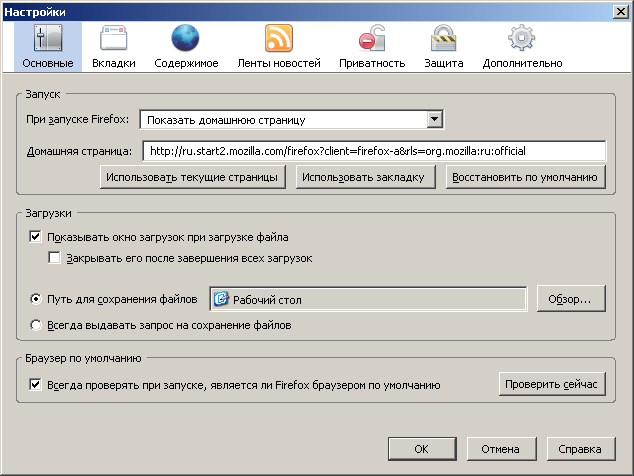Click the desktop icon in download path field
Screen dimensions: 634x476
(x=221, y=299)
